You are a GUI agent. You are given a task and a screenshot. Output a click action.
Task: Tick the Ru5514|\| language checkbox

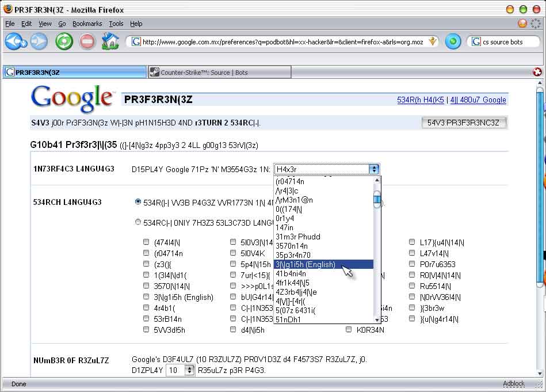tap(412, 286)
